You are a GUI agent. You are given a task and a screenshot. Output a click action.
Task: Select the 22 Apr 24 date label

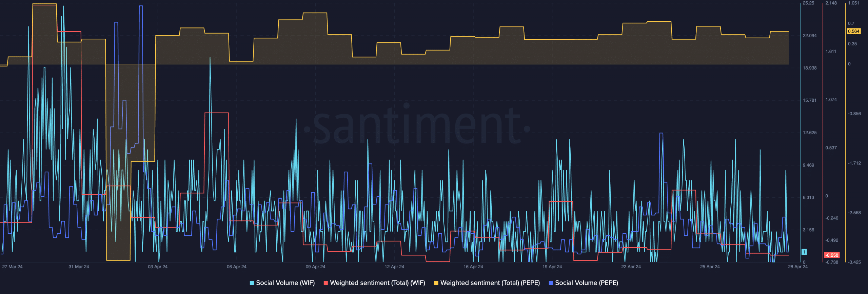tap(631, 267)
